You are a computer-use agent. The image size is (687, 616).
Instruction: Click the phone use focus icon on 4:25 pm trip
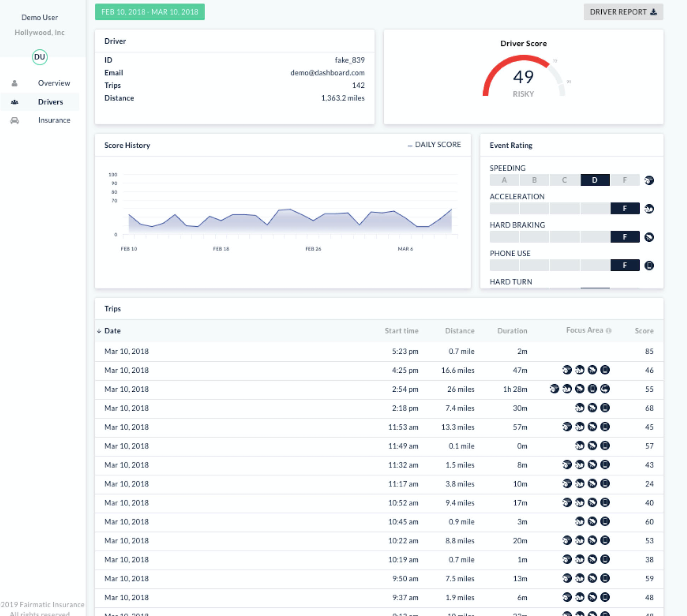604,370
